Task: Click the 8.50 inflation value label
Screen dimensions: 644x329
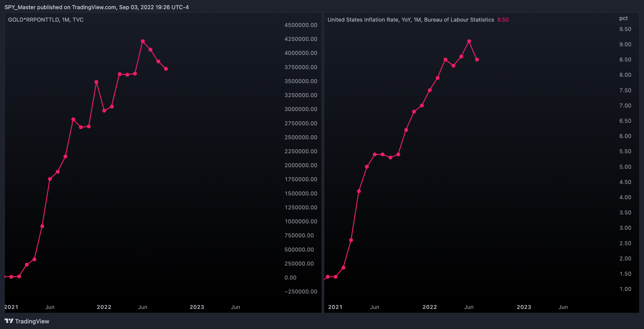Action: pyautogui.click(x=503, y=20)
